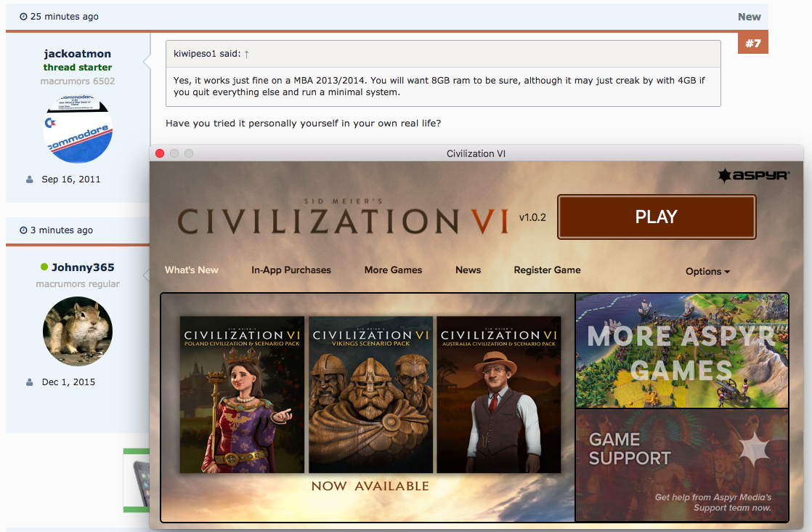This screenshot has height=532, width=812.
Task: Click user icon next to Sep 16, 2011
Action: [30, 180]
